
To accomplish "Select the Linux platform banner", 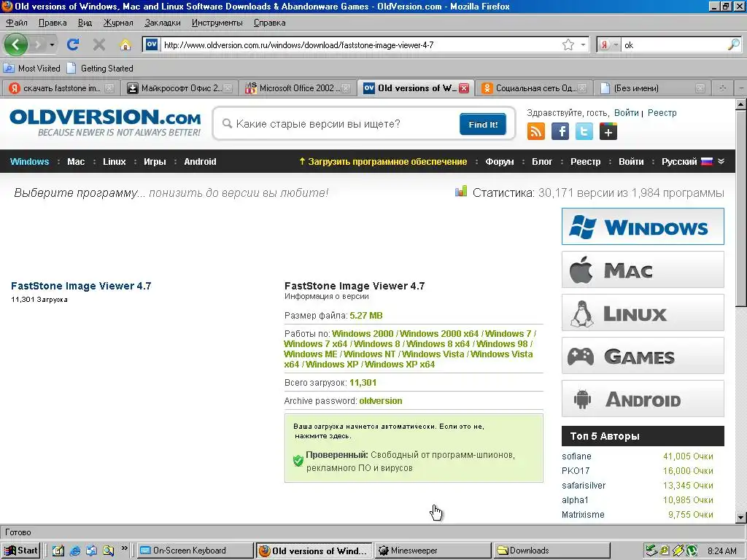I will [643, 313].
